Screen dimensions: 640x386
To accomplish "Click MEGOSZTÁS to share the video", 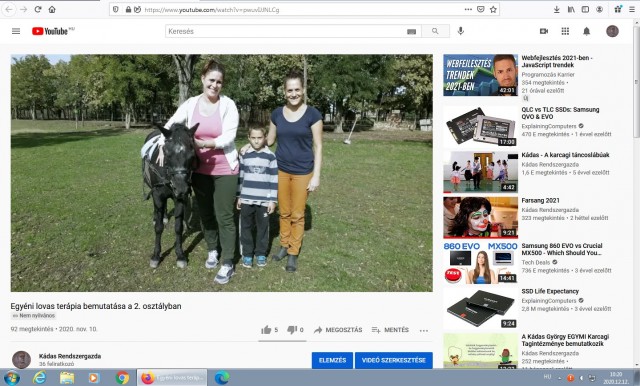I will (338, 330).
